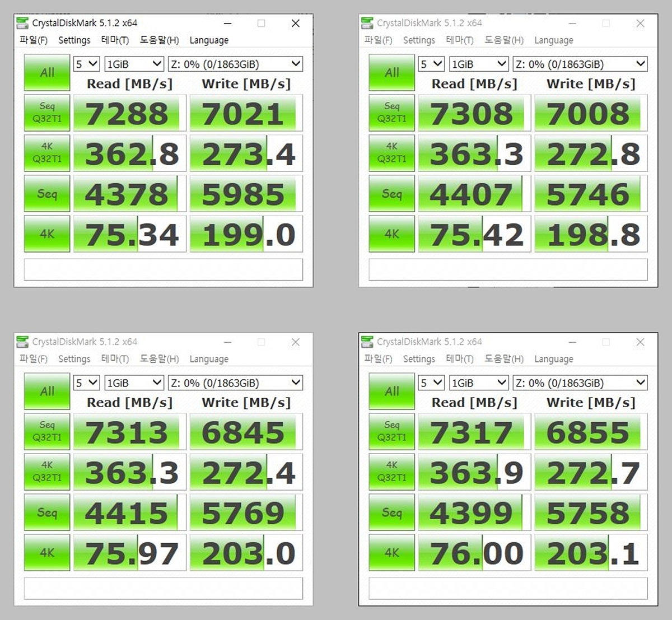The height and width of the screenshot is (620, 672).
Task: Start 4K test beside 75.97 read result
Action: click(47, 552)
